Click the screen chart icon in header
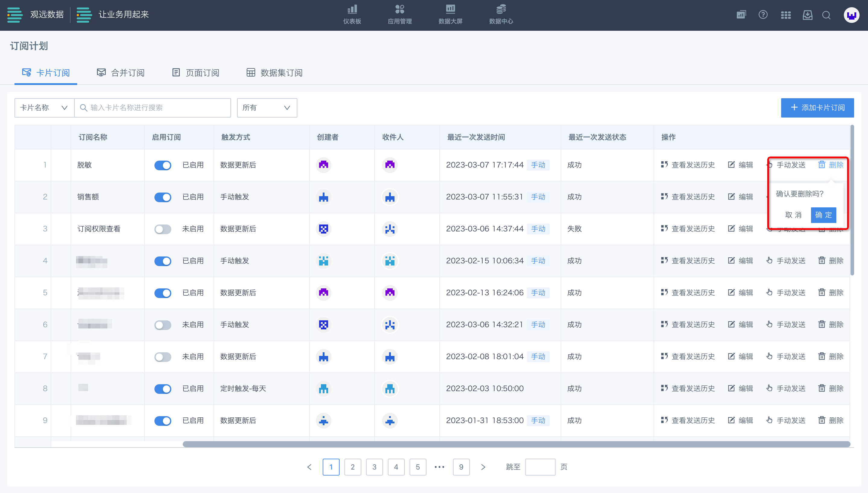 coord(741,14)
